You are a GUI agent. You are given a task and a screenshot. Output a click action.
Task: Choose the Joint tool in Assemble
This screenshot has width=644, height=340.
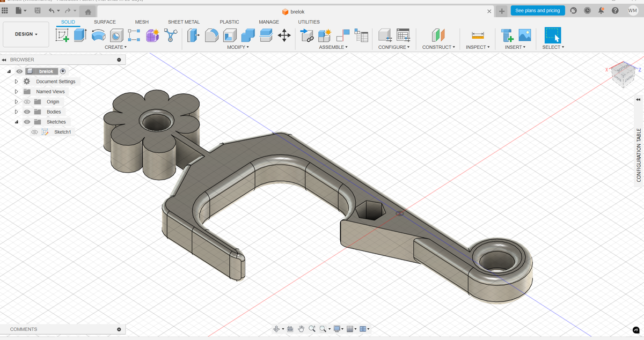[x=307, y=35]
